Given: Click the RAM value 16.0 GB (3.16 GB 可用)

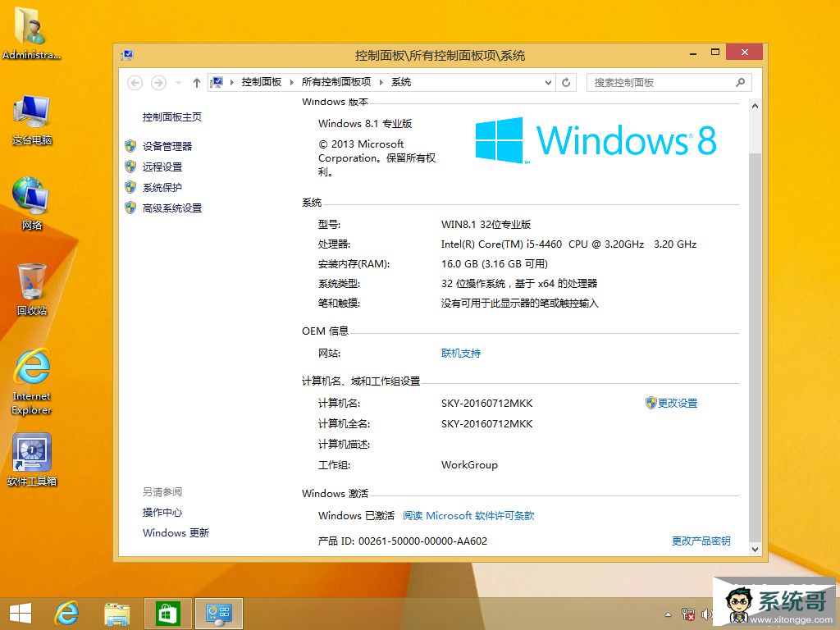Looking at the screenshot, I should pos(495,263).
